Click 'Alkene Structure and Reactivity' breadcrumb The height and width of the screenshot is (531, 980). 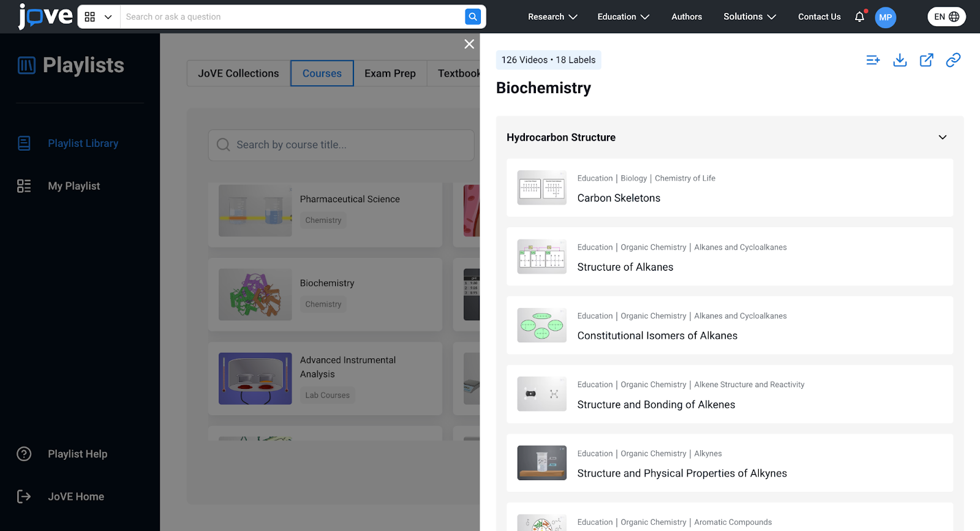coord(749,385)
